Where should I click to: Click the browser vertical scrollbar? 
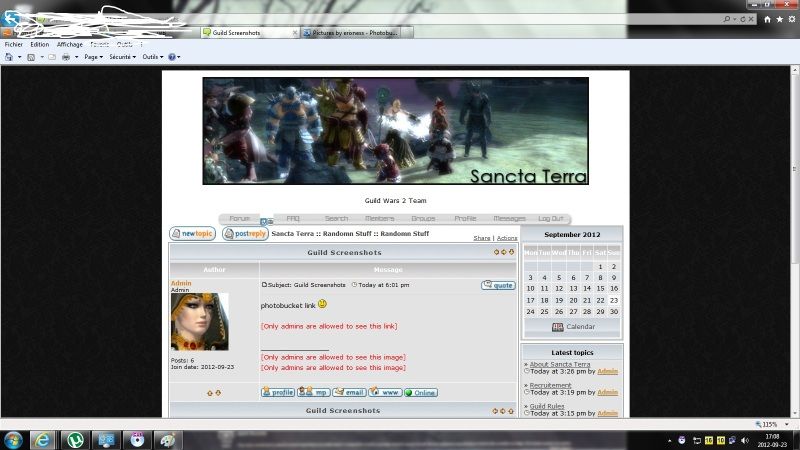[795, 168]
